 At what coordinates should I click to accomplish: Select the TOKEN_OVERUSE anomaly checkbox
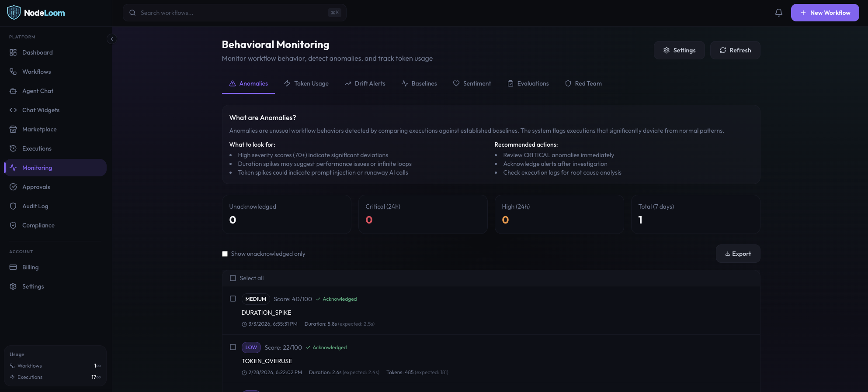point(233,347)
